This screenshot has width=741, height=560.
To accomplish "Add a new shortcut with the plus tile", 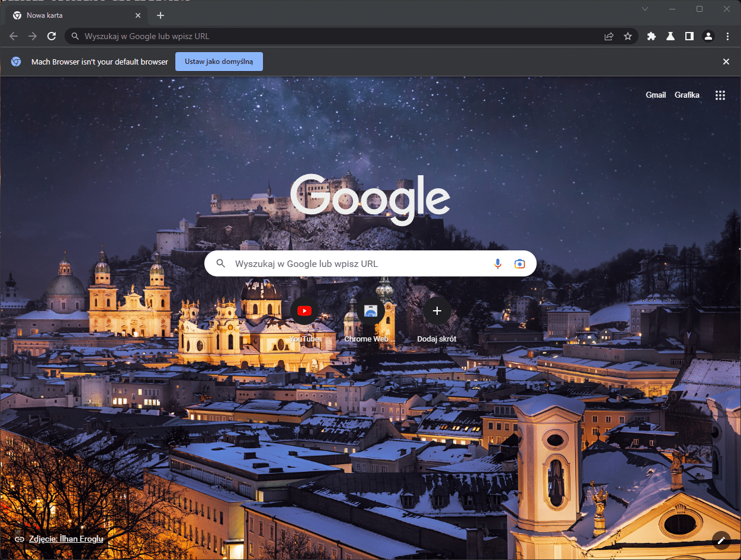I will [437, 310].
